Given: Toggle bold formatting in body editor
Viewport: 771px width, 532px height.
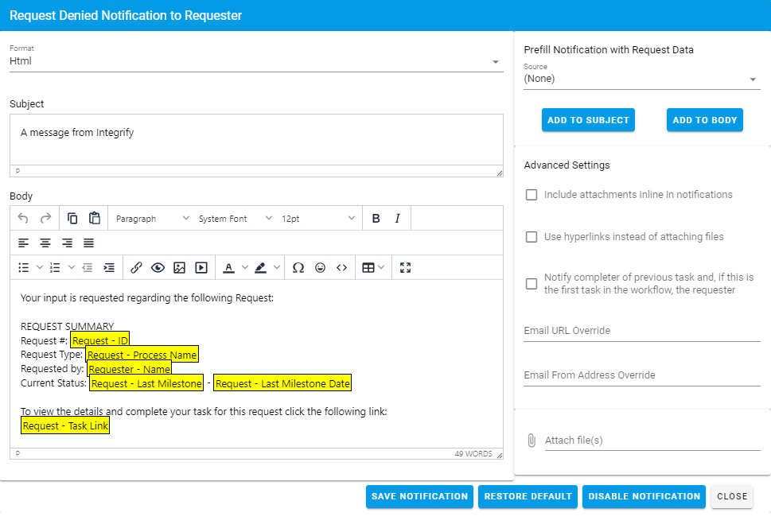Looking at the screenshot, I should [376, 219].
